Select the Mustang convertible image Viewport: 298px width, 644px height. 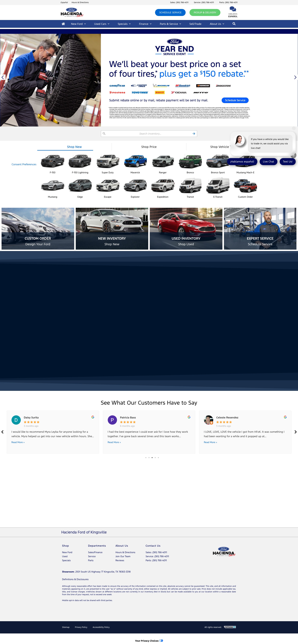pos(53,186)
